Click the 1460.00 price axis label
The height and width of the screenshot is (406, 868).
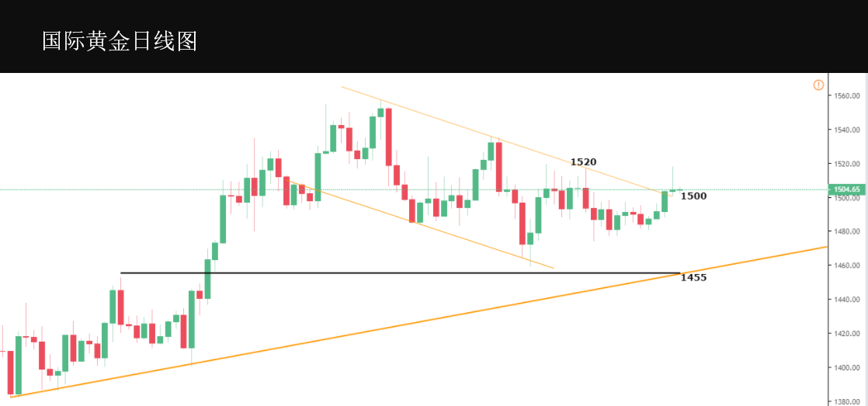tap(847, 265)
